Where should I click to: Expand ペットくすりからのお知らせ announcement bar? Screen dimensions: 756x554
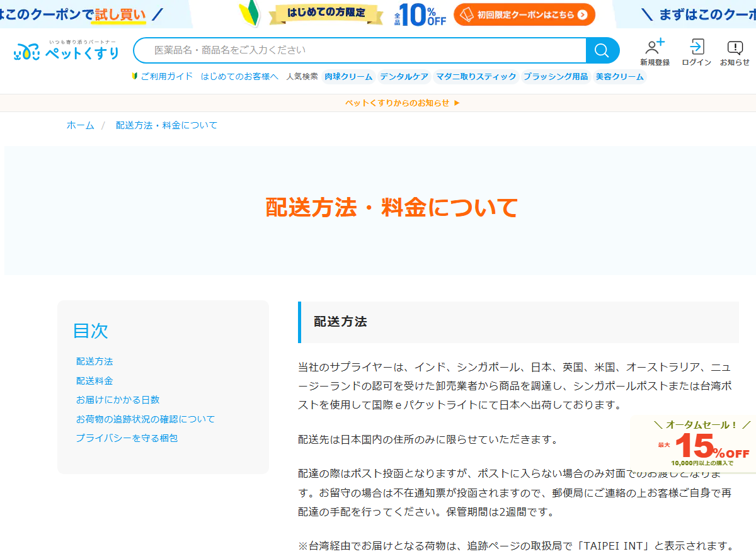[x=403, y=103]
